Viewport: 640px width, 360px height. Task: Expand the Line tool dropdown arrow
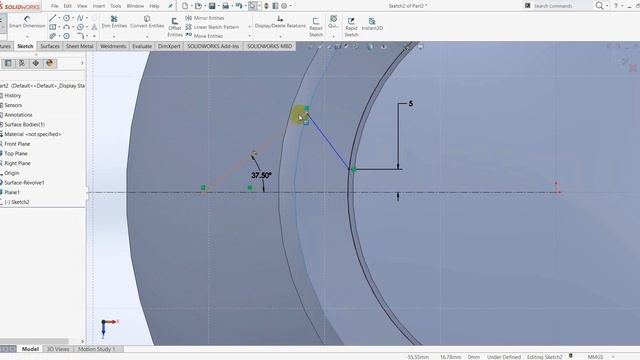tap(60, 18)
